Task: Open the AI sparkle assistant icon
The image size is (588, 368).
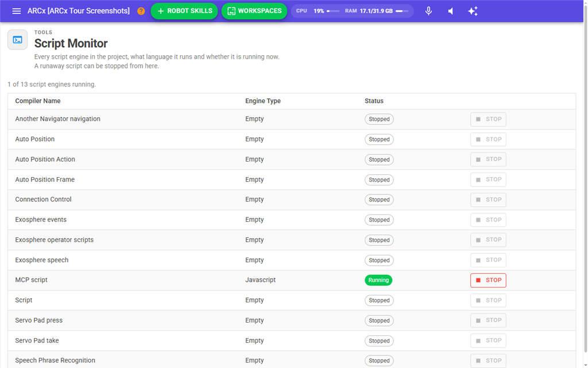Action: (x=473, y=11)
